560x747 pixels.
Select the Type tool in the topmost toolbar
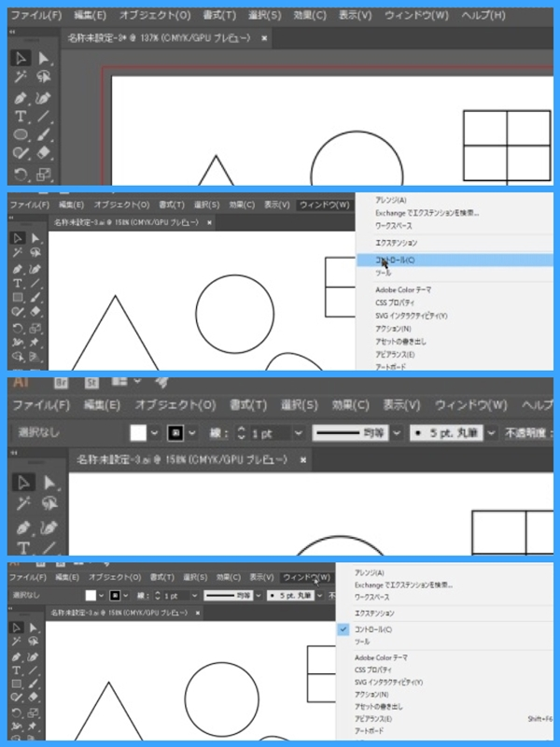point(20,117)
